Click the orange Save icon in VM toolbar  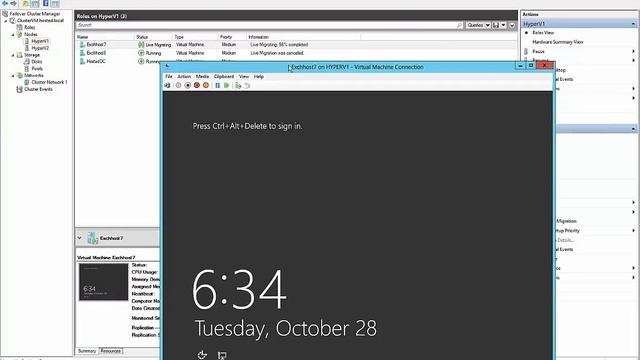206,85
